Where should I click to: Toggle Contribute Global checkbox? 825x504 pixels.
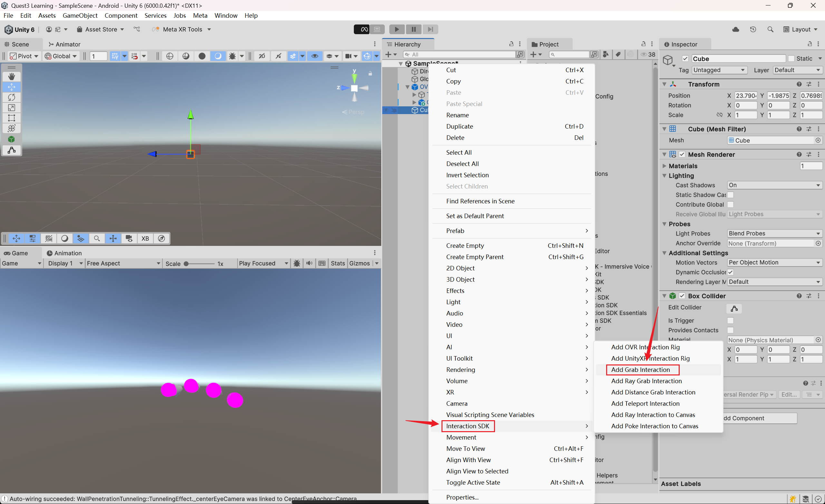tap(731, 205)
